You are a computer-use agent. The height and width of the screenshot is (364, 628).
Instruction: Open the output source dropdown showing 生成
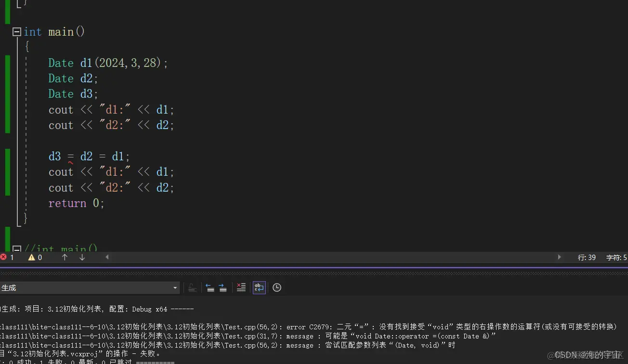90,288
